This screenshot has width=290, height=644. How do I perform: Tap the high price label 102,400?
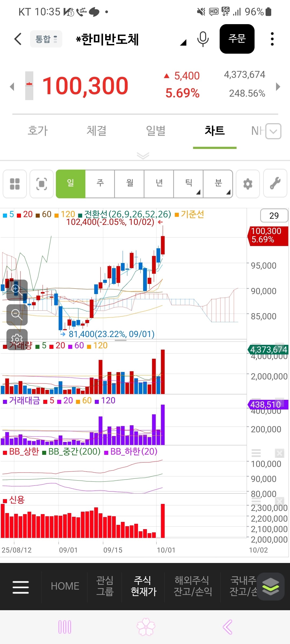(x=110, y=222)
